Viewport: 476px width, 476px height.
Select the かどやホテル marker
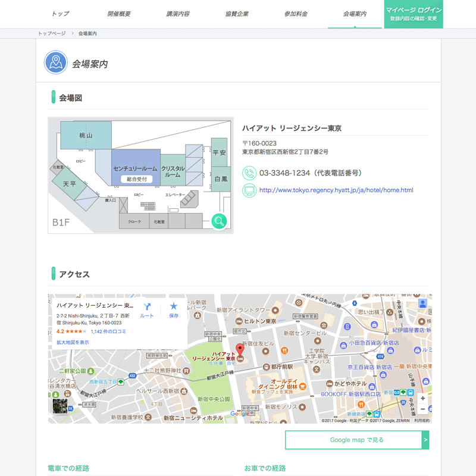(330, 384)
